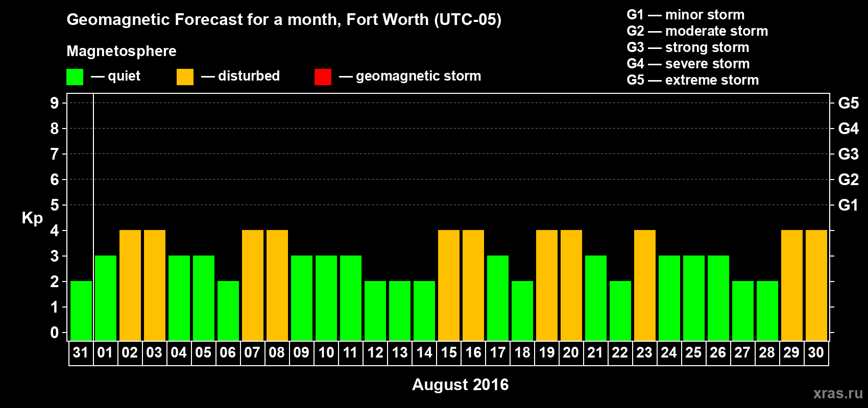
Task: Click the 'G1 — minor storm' legend line
Action: click(685, 15)
